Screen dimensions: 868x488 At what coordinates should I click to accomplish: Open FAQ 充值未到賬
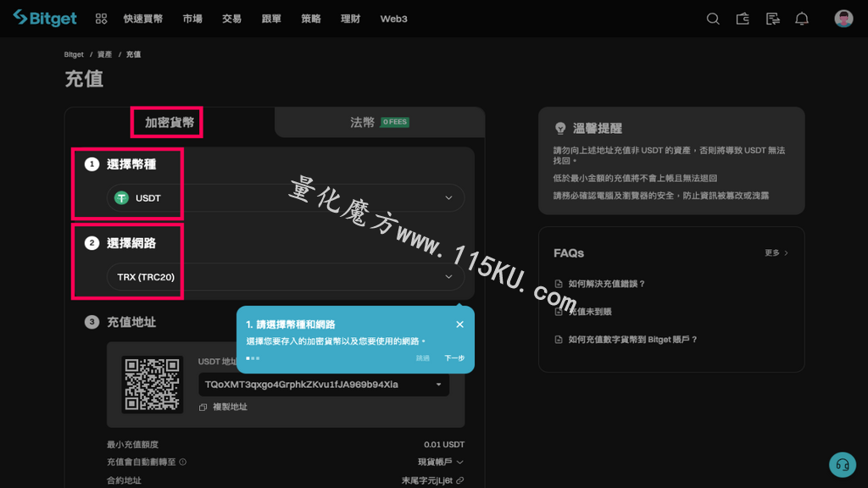click(x=590, y=312)
